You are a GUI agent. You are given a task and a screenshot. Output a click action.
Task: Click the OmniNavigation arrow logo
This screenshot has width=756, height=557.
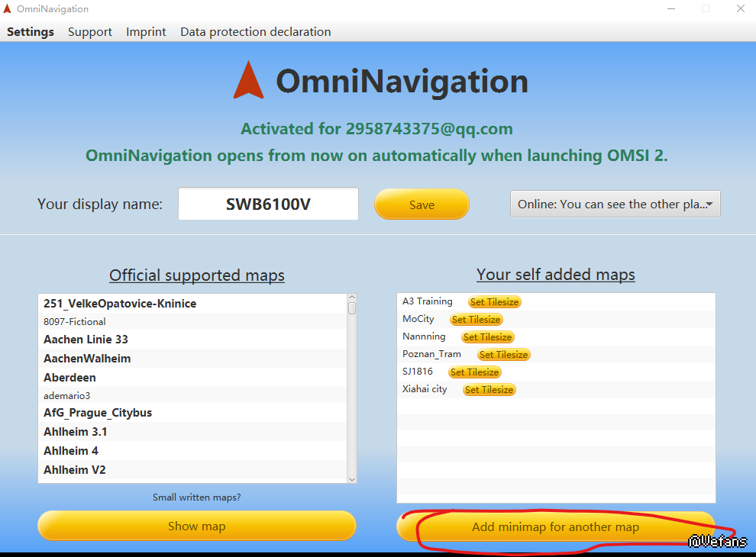click(248, 80)
